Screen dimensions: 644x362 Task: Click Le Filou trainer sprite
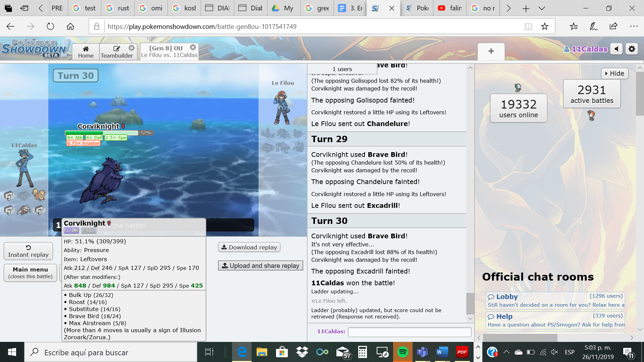282,107
